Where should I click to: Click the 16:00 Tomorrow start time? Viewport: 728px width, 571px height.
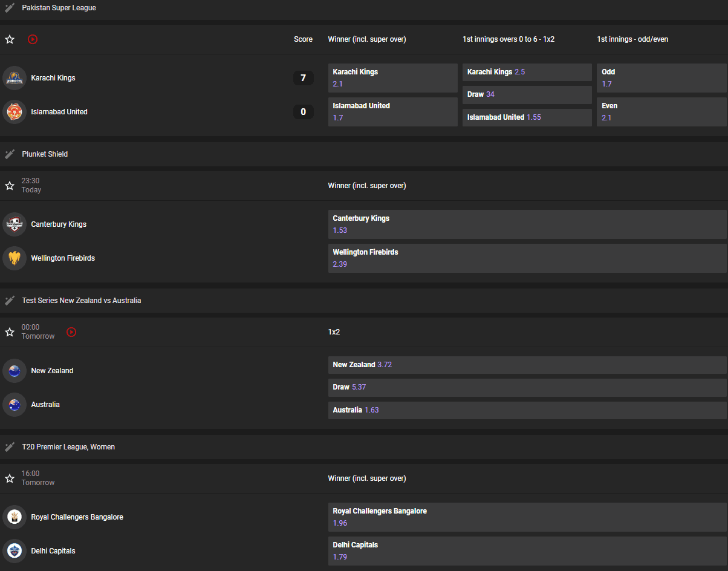[x=38, y=478]
